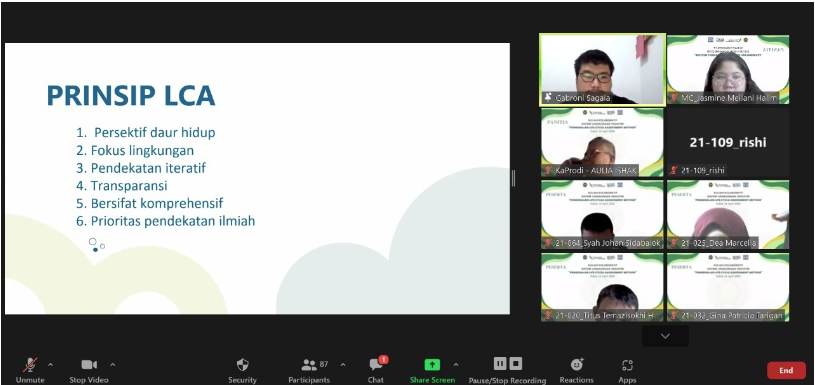Pause the recording

(500, 363)
